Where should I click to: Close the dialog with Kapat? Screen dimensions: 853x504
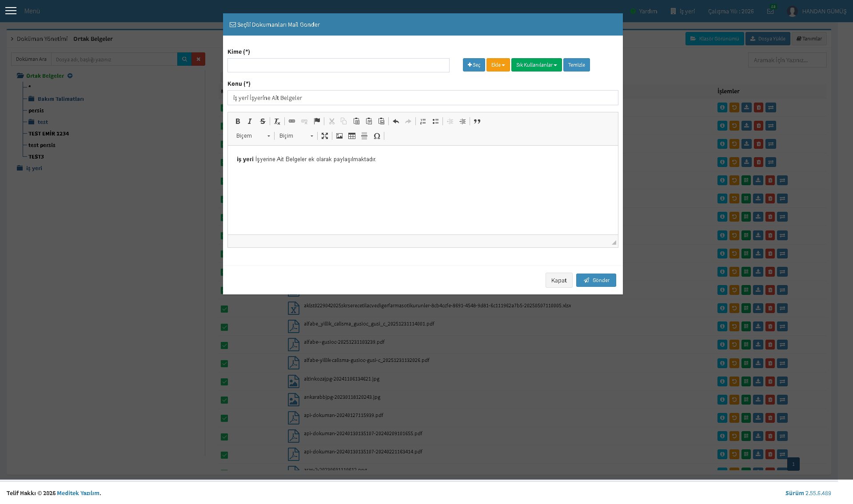pyautogui.click(x=559, y=280)
